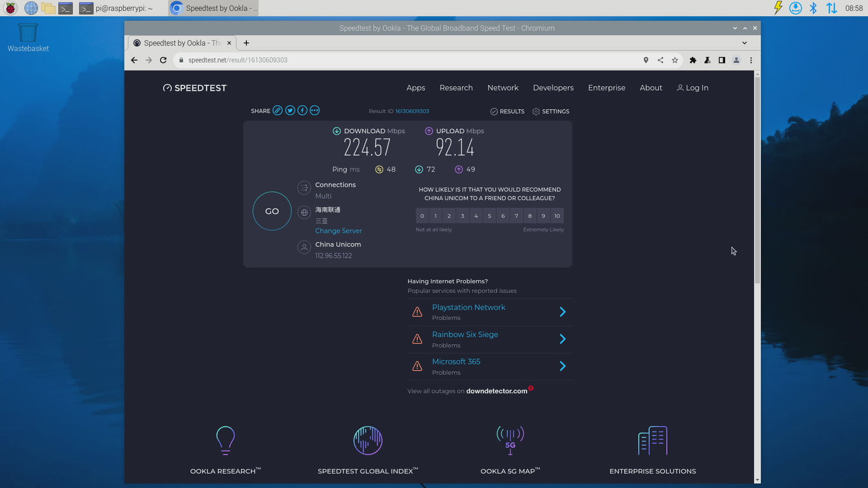Click inside the browser address bar

pos(300,60)
